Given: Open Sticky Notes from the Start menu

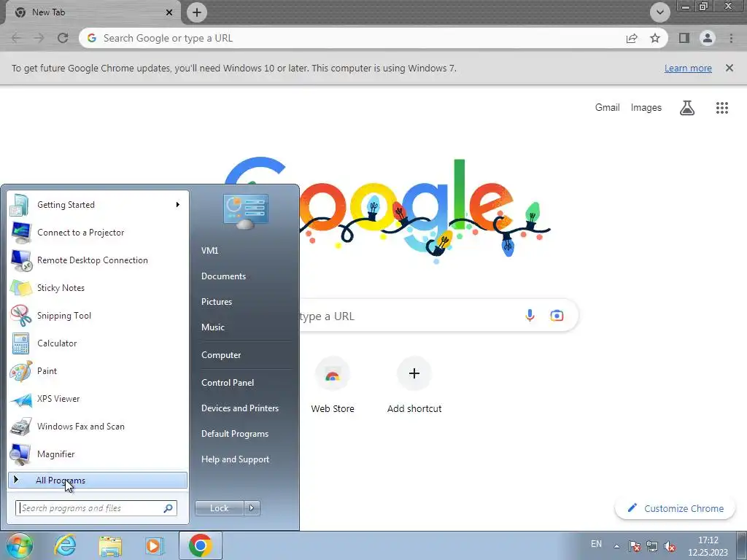Looking at the screenshot, I should pyautogui.click(x=98, y=287).
